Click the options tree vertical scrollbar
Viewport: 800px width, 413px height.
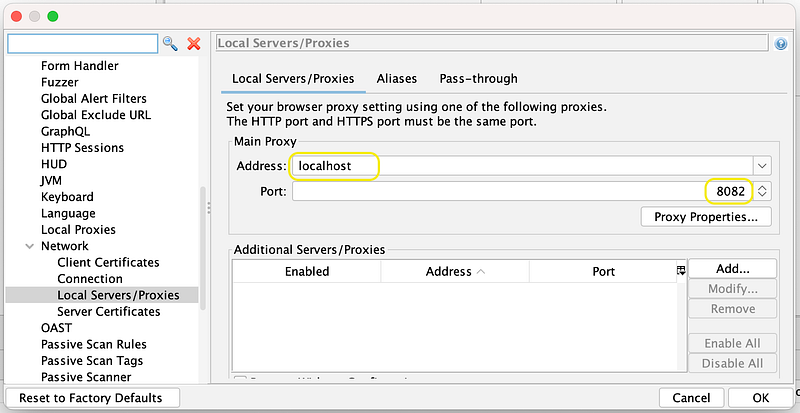tap(203, 248)
